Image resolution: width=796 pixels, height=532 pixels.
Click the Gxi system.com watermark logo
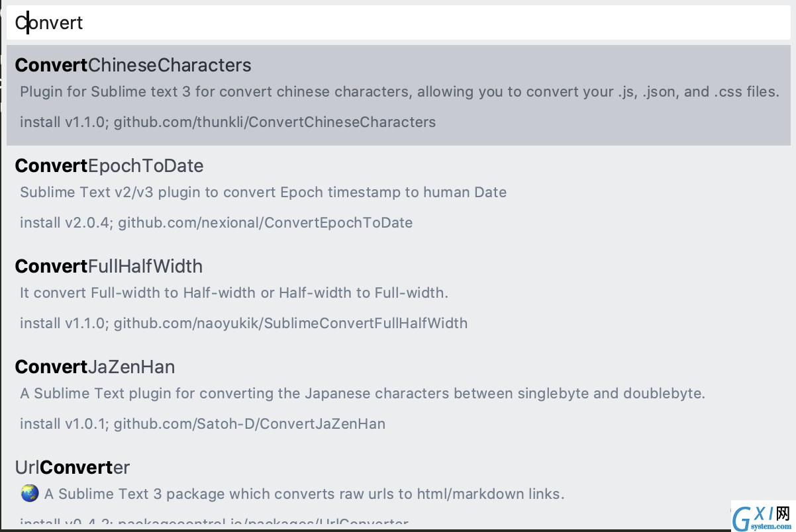coord(762,516)
